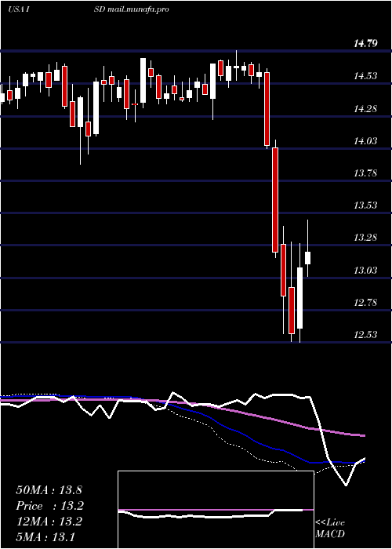Click the 14.28 price axis label
This screenshot has height=549, width=392.
(366, 109)
